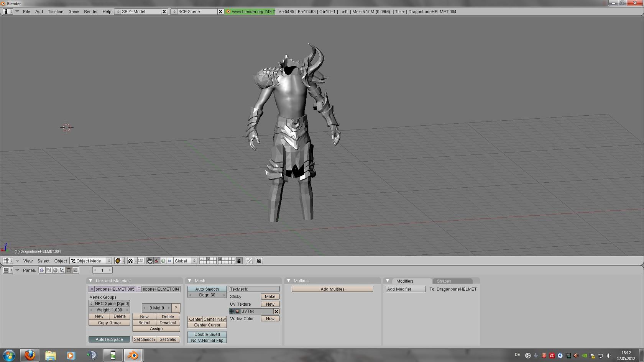
Task: Open the Scene context icon in Panels
Action: pos(76,270)
